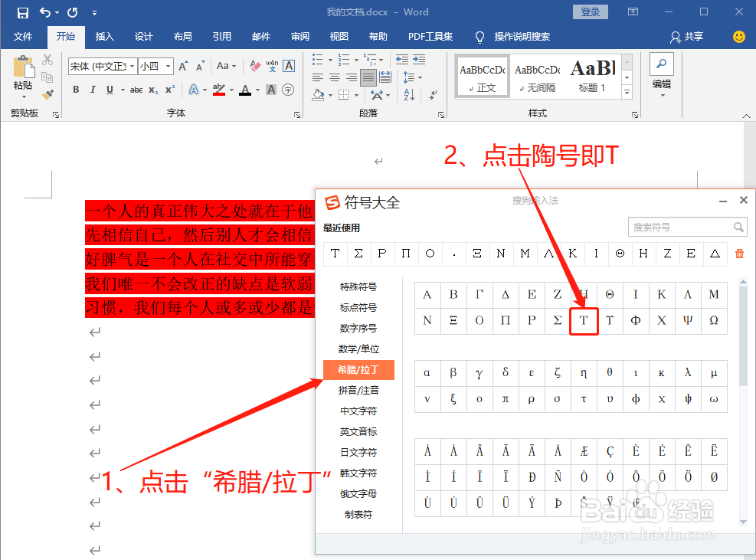Toggle left paragraph alignment

tap(317, 77)
